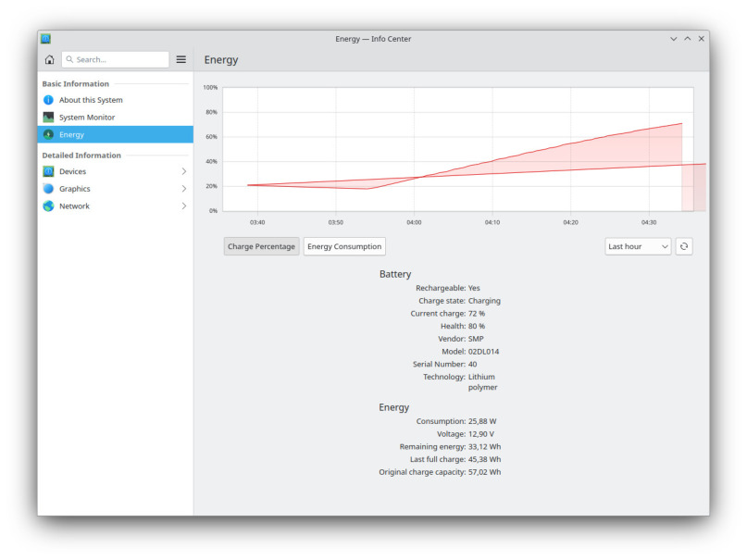Click the home icon in sidebar header

[49, 59]
